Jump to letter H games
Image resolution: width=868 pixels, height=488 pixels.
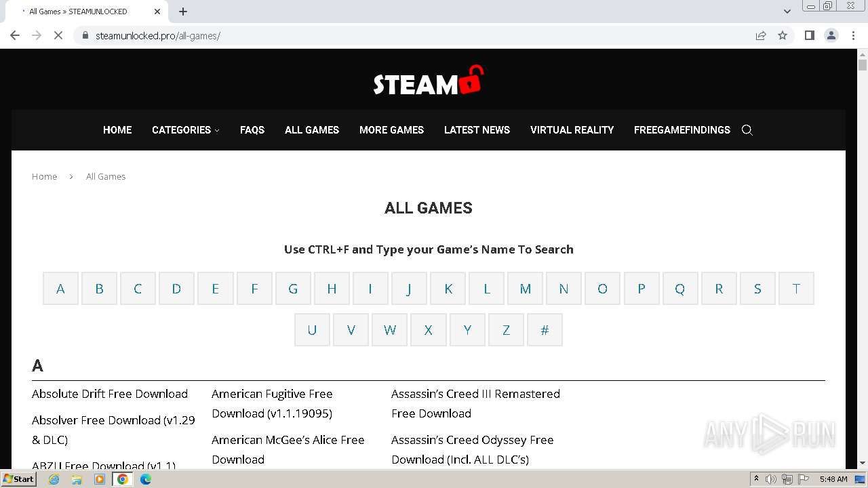point(332,289)
